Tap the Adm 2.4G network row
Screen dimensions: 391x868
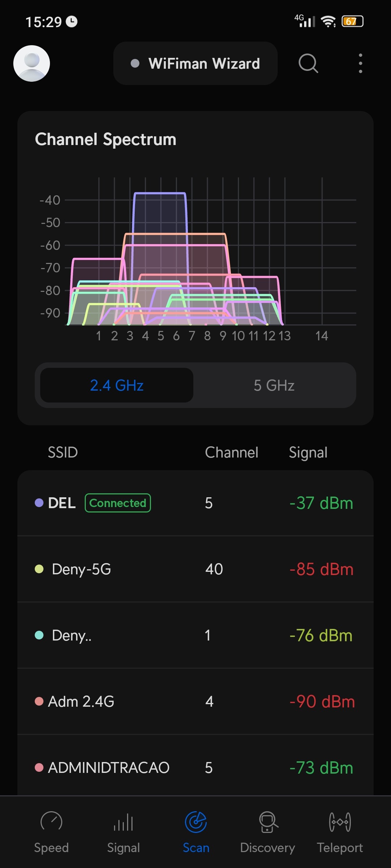[x=195, y=702]
